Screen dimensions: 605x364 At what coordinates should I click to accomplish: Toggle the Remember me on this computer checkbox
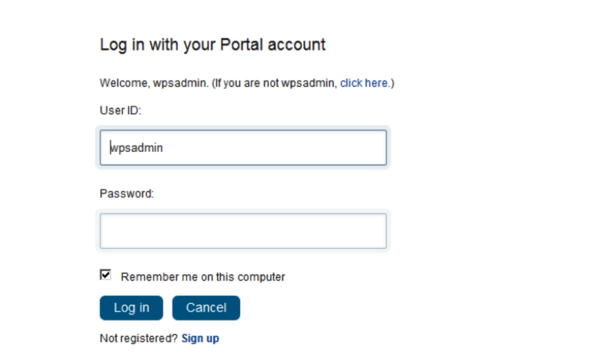[x=106, y=275]
